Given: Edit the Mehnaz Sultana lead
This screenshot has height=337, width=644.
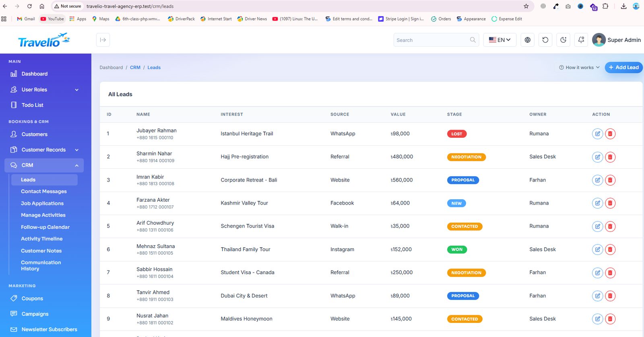Looking at the screenshot, I should [597, 250].
